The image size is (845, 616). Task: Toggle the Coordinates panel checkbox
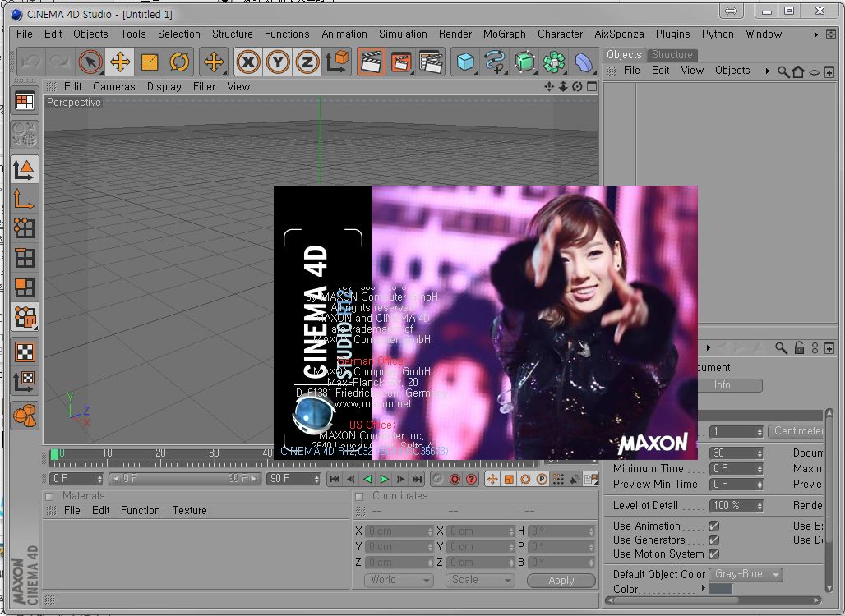click(360, 496)
